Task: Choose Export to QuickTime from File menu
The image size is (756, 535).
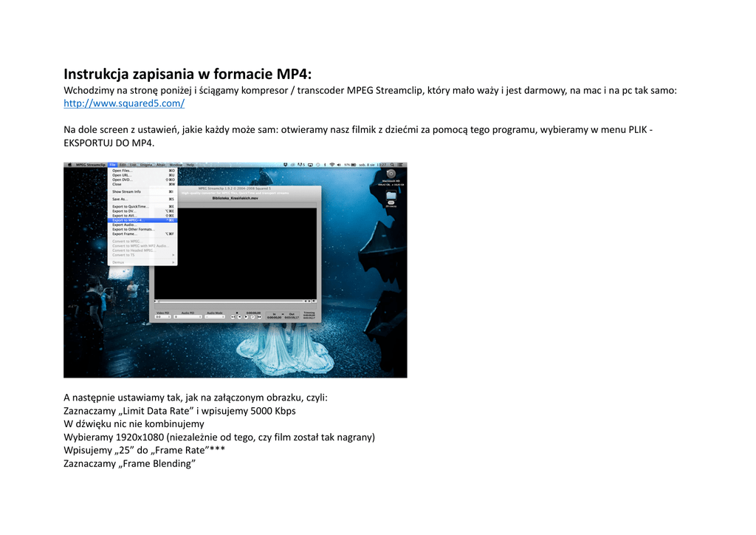Action: [130, 206]
